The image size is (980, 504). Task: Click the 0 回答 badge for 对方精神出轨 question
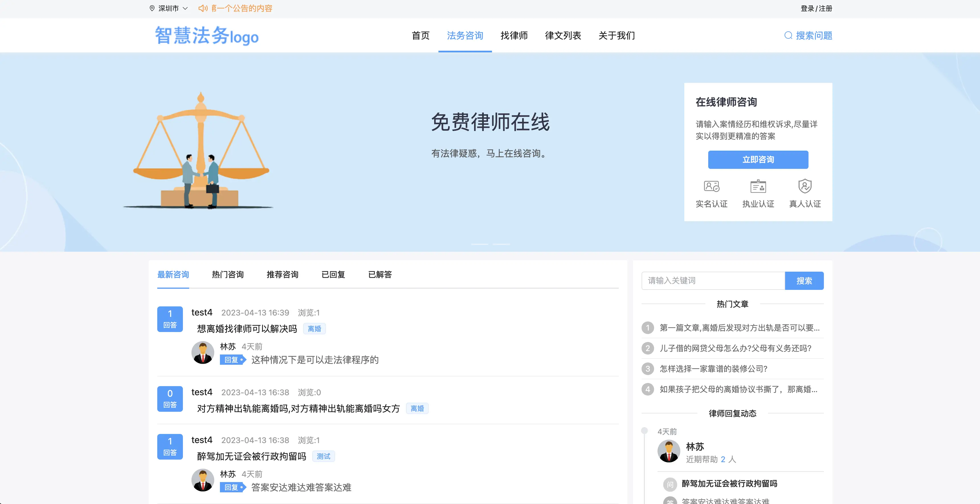click(170, 399)
